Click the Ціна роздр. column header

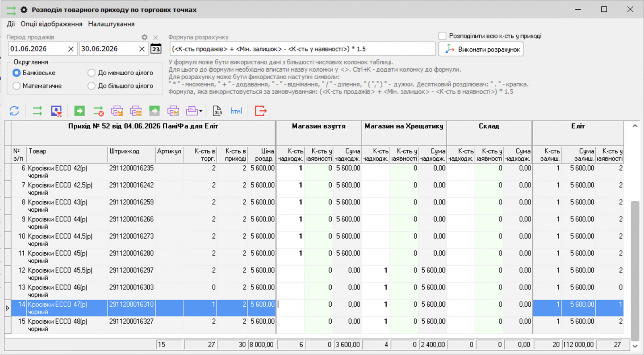[x=261, y=155]
